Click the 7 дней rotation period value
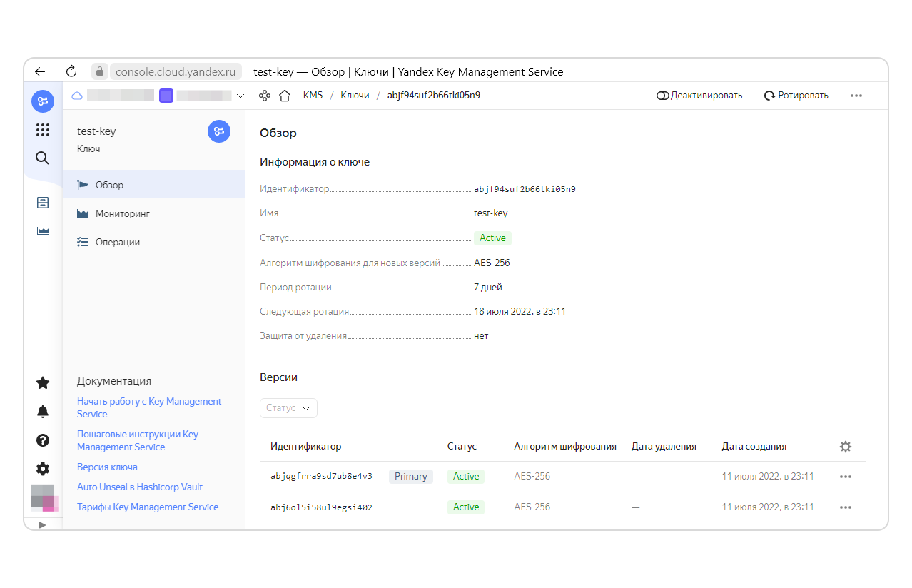The width and height of the screenshot is (912, 588). (x=488, y=287)
